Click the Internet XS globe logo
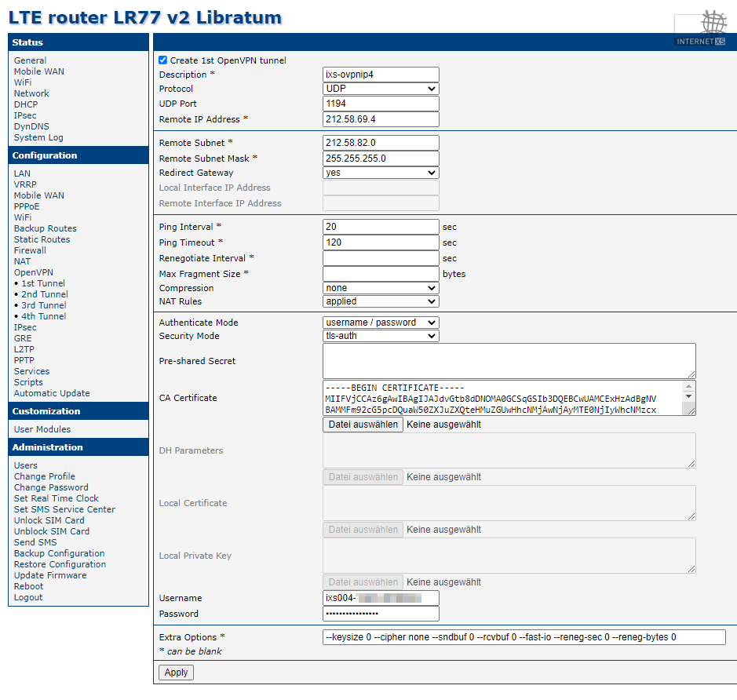The image size is (737, 700). point(700,28)
